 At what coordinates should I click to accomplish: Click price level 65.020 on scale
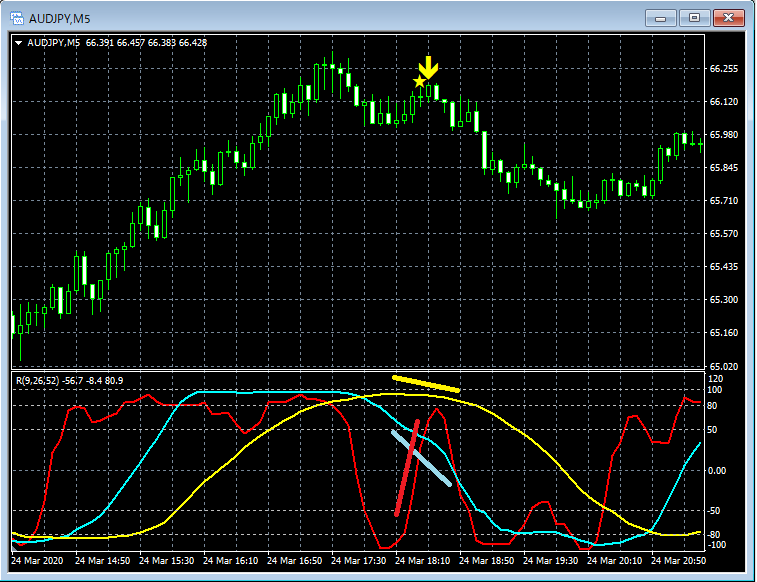(x=724, y=366)
